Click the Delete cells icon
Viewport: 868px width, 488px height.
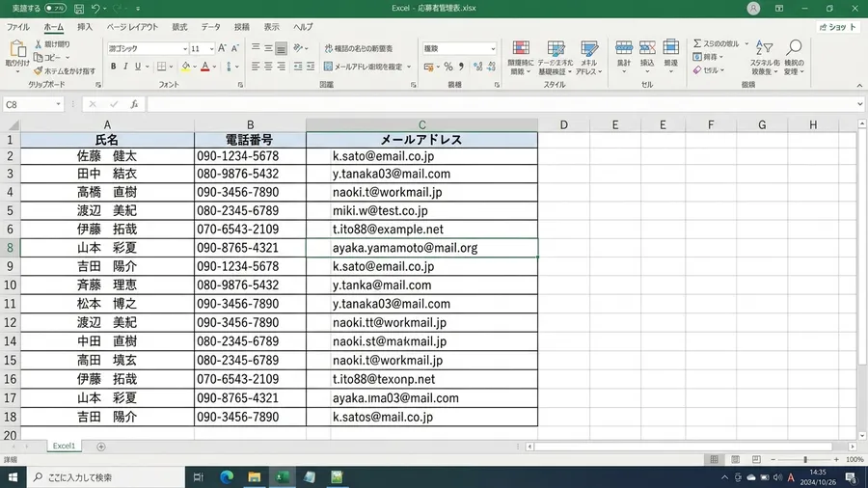pos(647,48)
